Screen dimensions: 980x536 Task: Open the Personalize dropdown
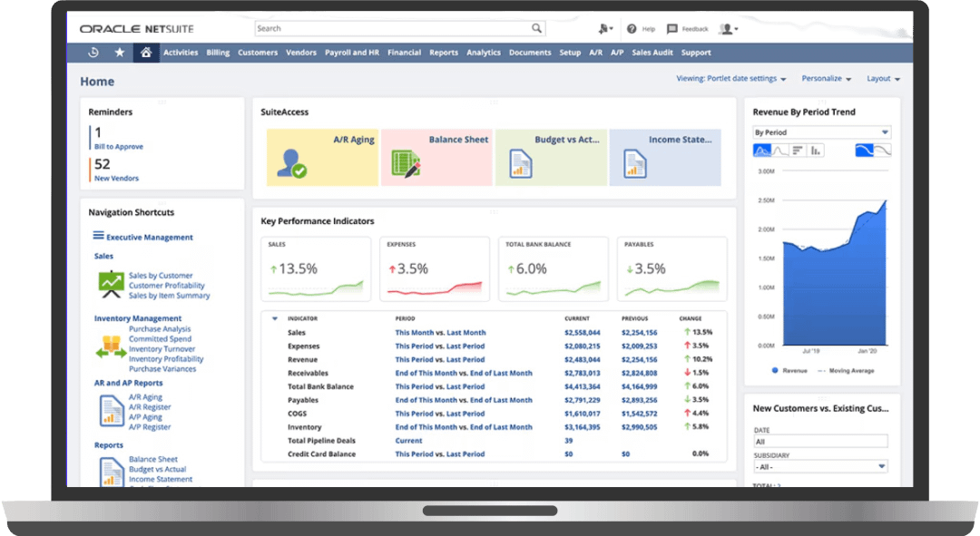[x=827, y=79]
